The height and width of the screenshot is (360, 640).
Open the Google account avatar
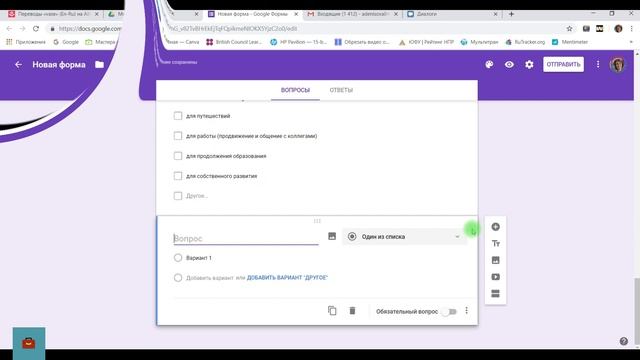pos(617,64)
